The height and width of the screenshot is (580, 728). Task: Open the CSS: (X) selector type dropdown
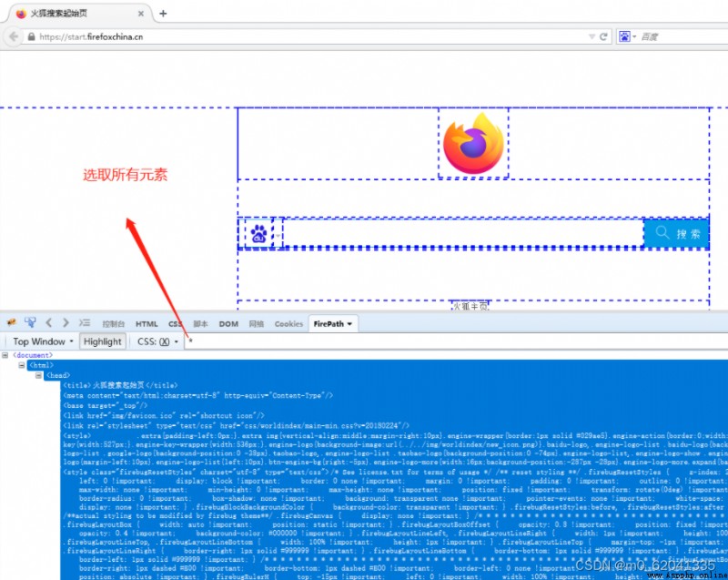(x=157, y=341)
